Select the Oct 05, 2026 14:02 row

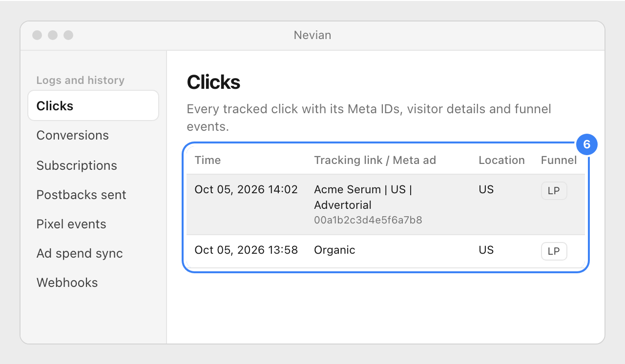[x=386, y=204]
